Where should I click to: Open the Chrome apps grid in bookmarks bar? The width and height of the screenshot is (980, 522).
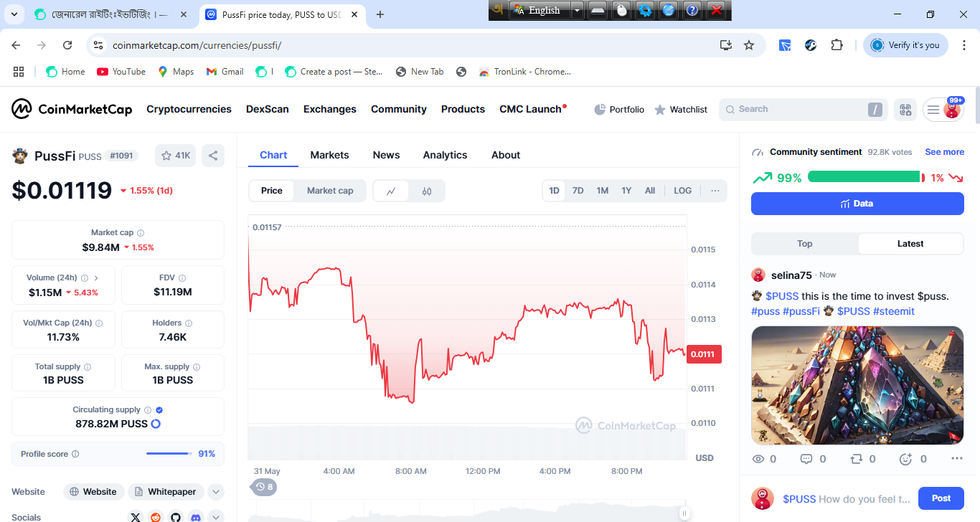19,72
